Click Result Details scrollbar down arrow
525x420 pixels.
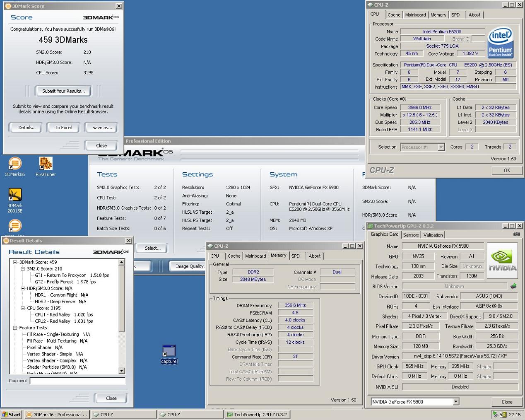(122, 371)
